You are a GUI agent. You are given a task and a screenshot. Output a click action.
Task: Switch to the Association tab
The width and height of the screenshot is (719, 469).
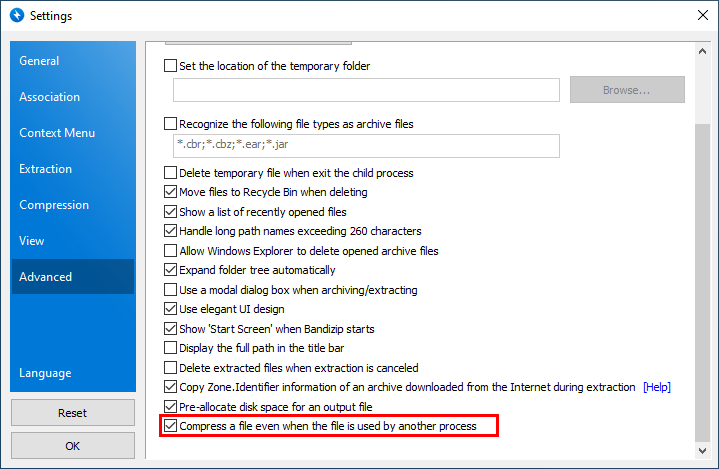tap(49, 97)
